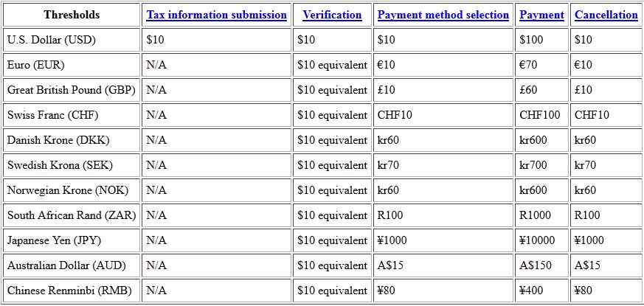Click the Thresholds header cell
Image resolution: width=644 pixels, height=306 pixels.
[x=72, y=15]
